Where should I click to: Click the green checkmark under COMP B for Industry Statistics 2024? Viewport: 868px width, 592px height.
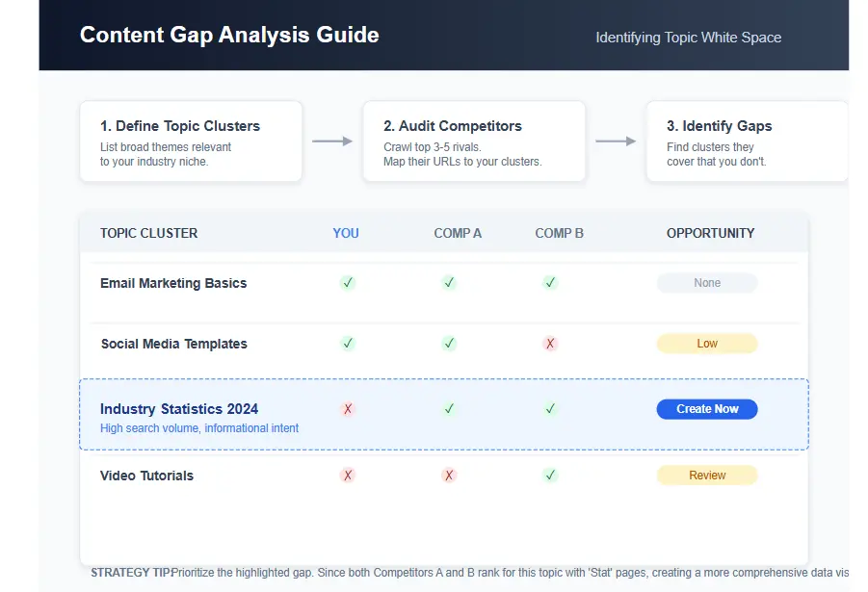(550, 408)
